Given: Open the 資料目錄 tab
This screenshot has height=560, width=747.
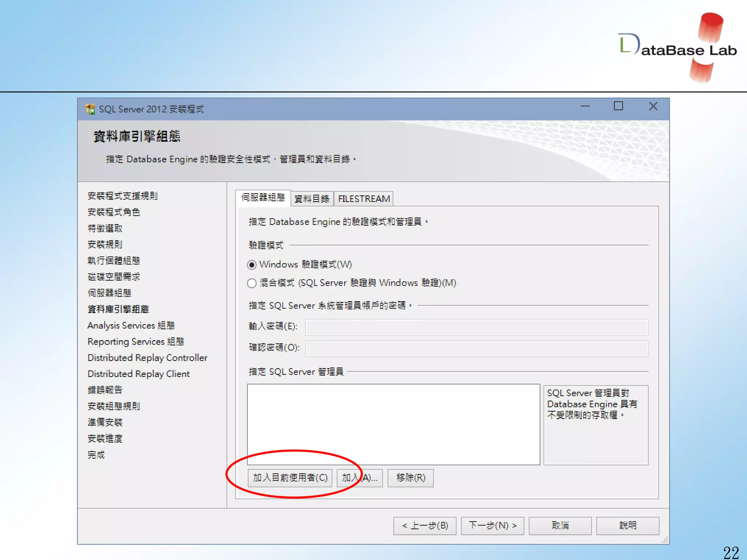Looking at the screenshot, I should pyautogui.click(x=312, y=199).
